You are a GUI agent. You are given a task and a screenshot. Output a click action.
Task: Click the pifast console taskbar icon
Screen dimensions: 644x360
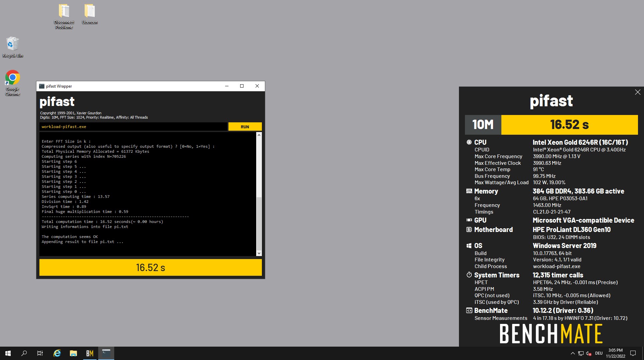tap(106, 353)
